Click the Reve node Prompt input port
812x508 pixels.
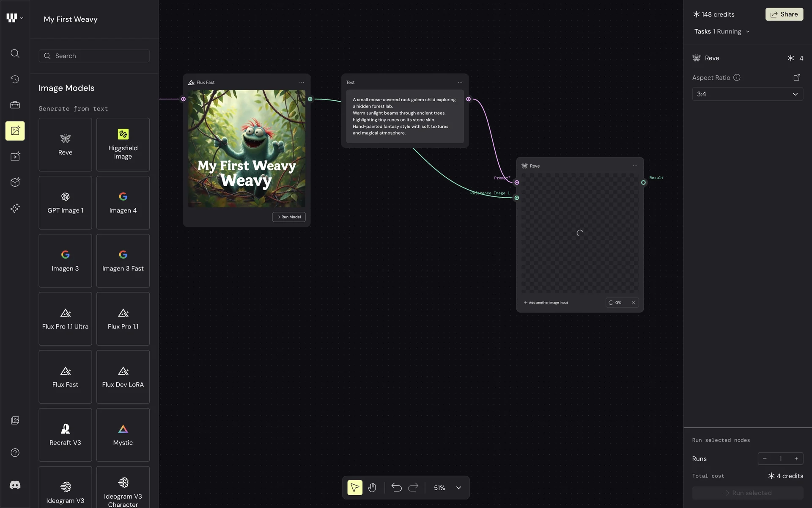click(516, 182)
